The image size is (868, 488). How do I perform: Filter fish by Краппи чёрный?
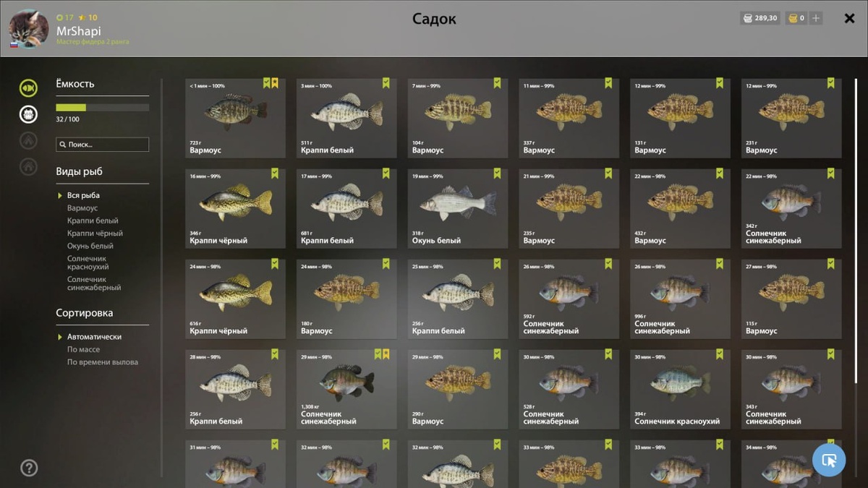(95, 234)
